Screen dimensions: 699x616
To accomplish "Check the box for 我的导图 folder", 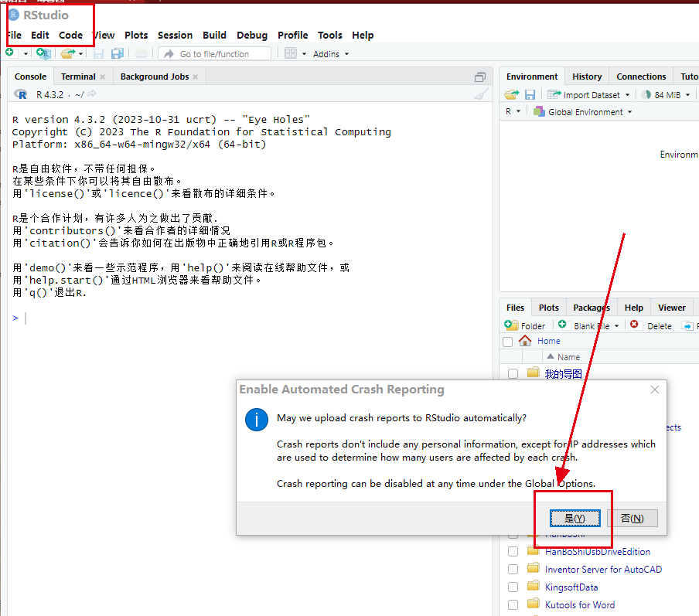I will [513, 373].
